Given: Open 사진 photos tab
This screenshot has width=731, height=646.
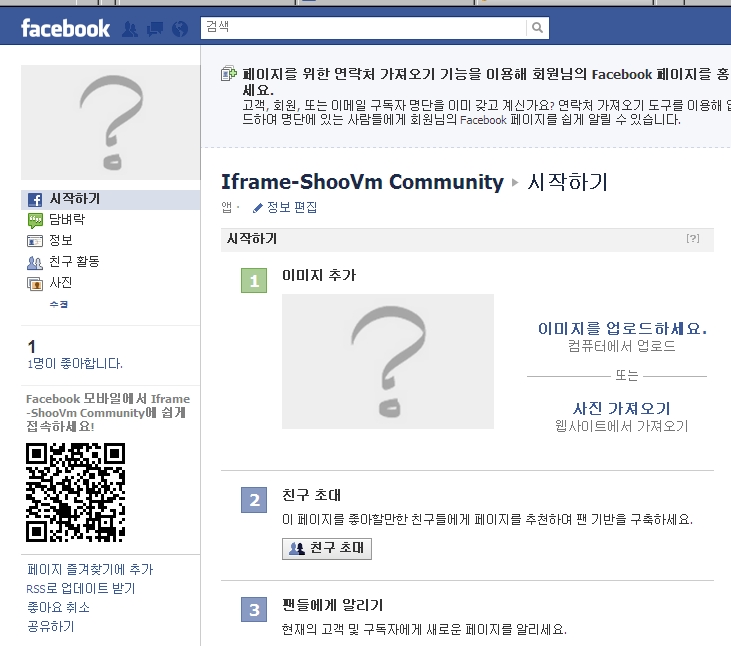Looking at the screenshot, I should 61,282.
